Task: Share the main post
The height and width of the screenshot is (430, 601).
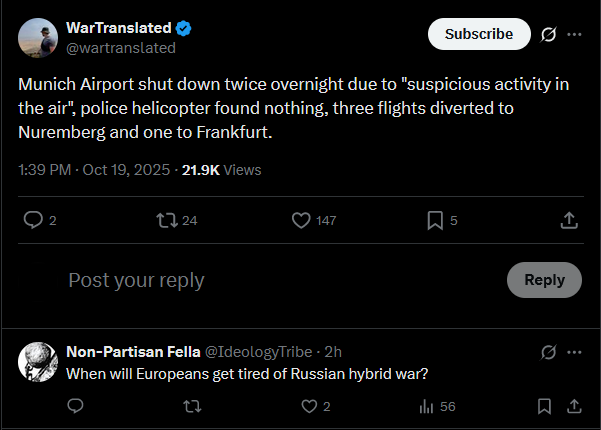Action: point(568,220)
